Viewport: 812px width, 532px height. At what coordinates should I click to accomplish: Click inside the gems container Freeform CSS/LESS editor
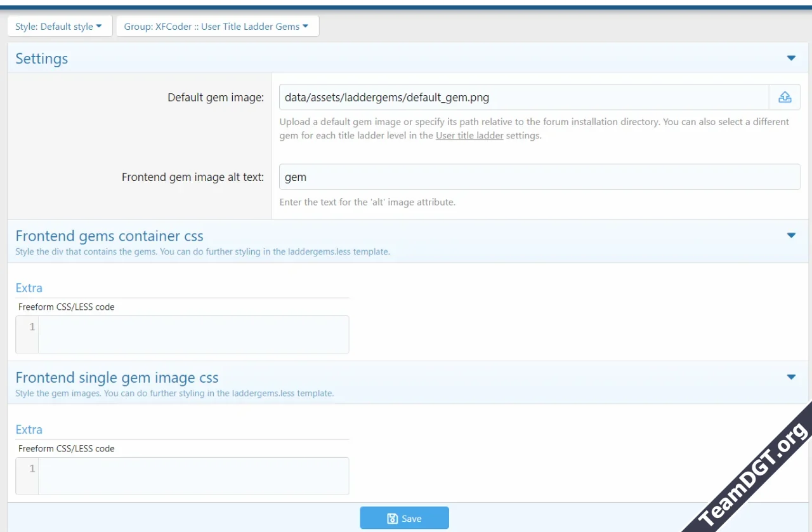tap(193, 335)
